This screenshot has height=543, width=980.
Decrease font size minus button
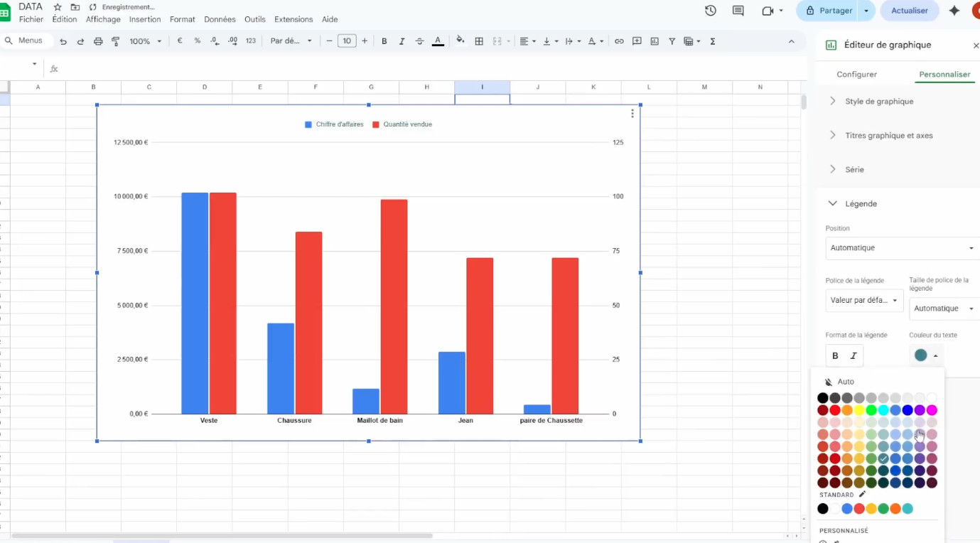pyautogui.click(x=329, y=41)
